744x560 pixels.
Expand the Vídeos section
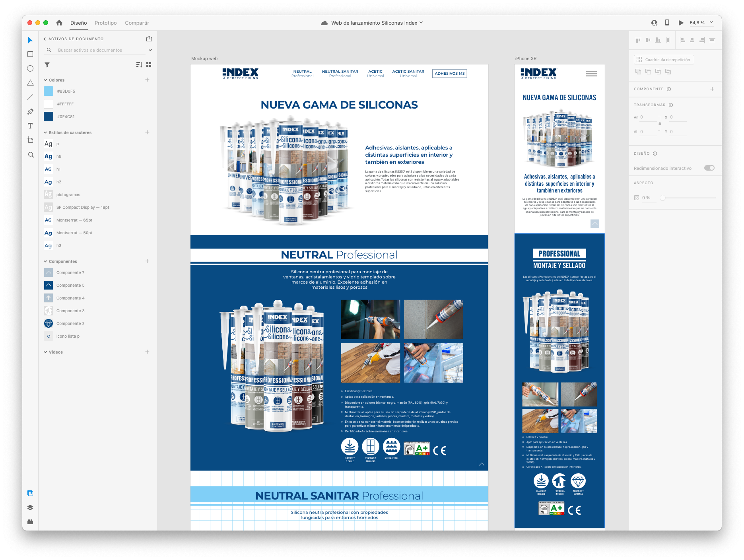point(45,352)
